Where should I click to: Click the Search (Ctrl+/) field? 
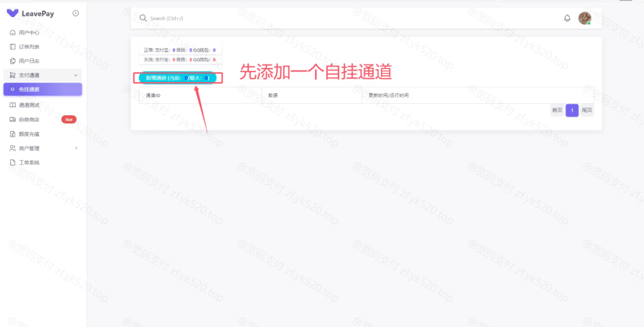pyautogui.click(x=252, y=18)
